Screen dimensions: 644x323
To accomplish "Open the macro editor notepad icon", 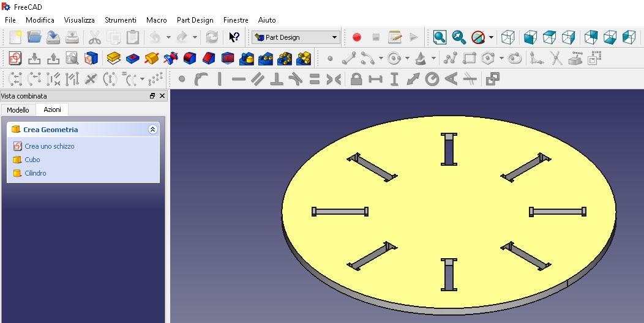I will click(x=395, y=37).
